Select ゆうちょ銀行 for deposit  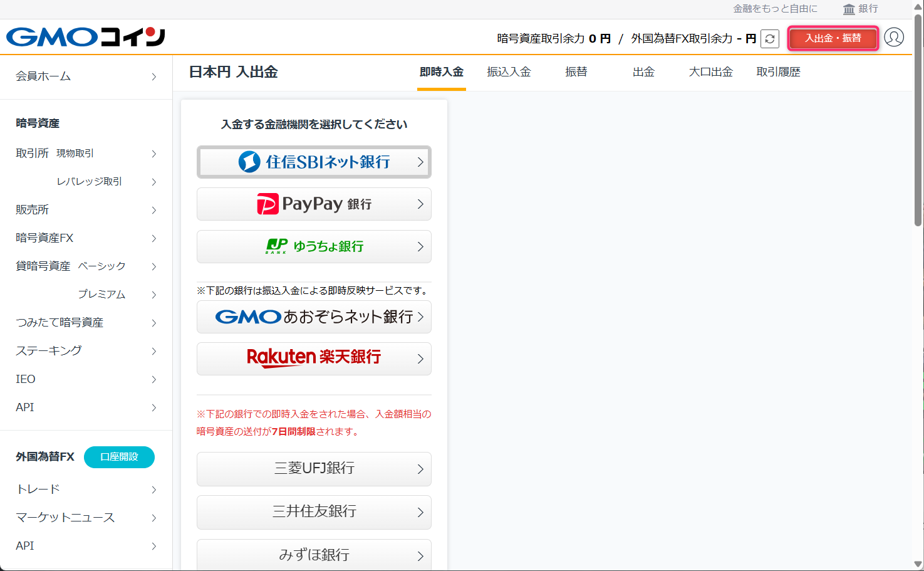tap(313, 246)
